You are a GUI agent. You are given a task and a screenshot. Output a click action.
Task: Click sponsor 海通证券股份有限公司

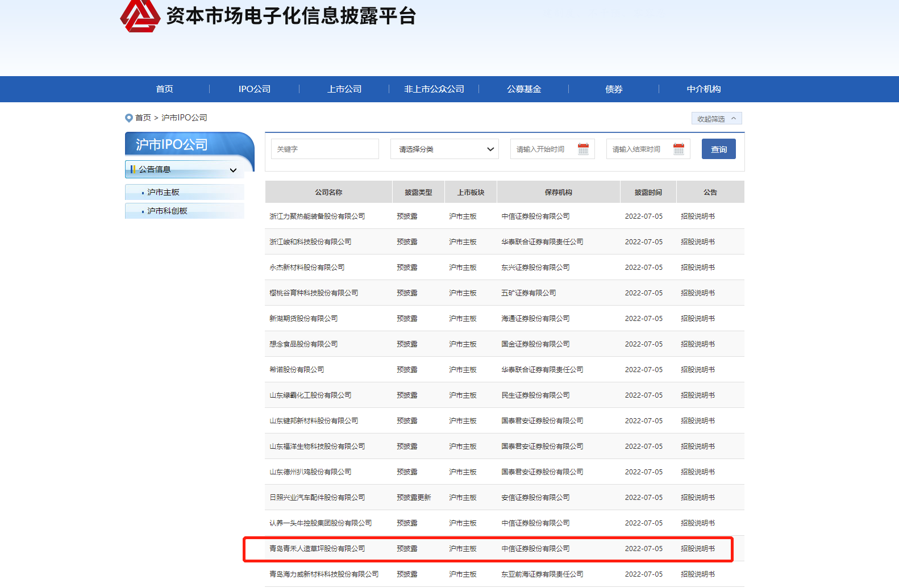pyautogui.click(x=535, y=319)
